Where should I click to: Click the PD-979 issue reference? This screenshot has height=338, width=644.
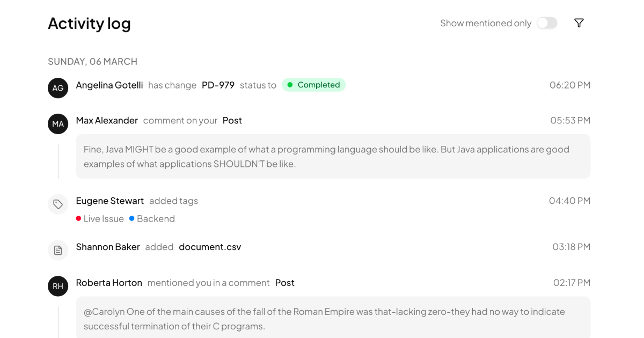[218, 85]
